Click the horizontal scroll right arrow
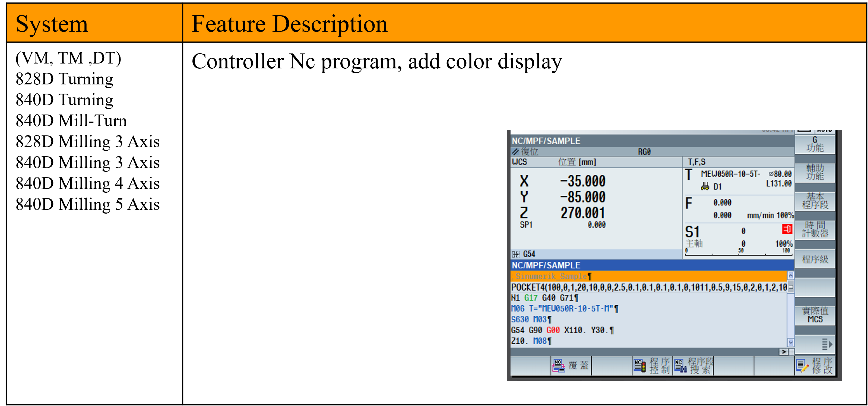This screenshot has height=406, width=868. (784, 352)
